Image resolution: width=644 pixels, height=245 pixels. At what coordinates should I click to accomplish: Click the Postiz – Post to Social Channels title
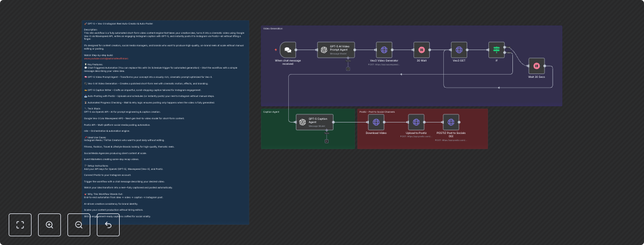[377, 112]
